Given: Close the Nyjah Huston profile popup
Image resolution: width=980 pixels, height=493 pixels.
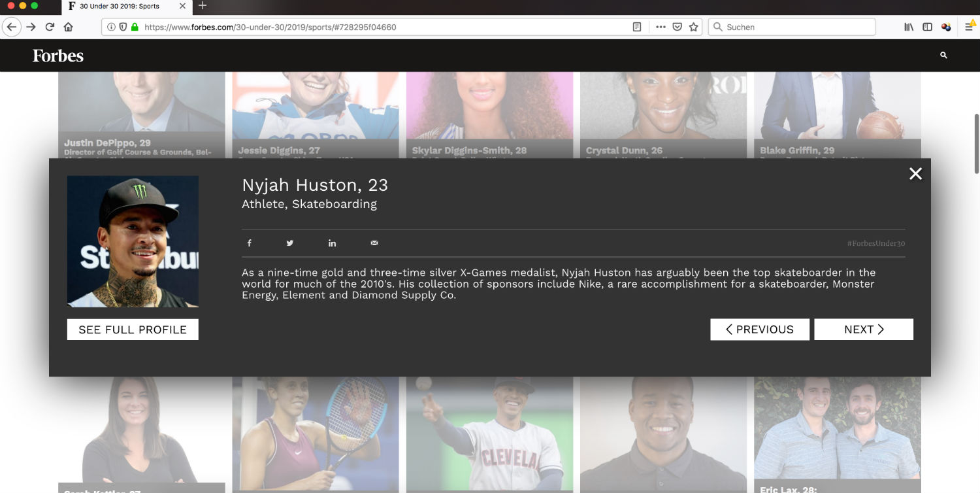Looking at the screenshot, I should (x=915, y=174).
